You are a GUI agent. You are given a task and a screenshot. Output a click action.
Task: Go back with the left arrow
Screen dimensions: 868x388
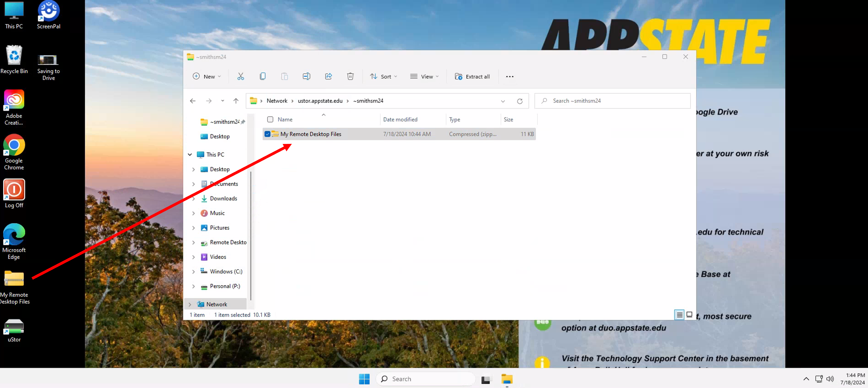193,101
